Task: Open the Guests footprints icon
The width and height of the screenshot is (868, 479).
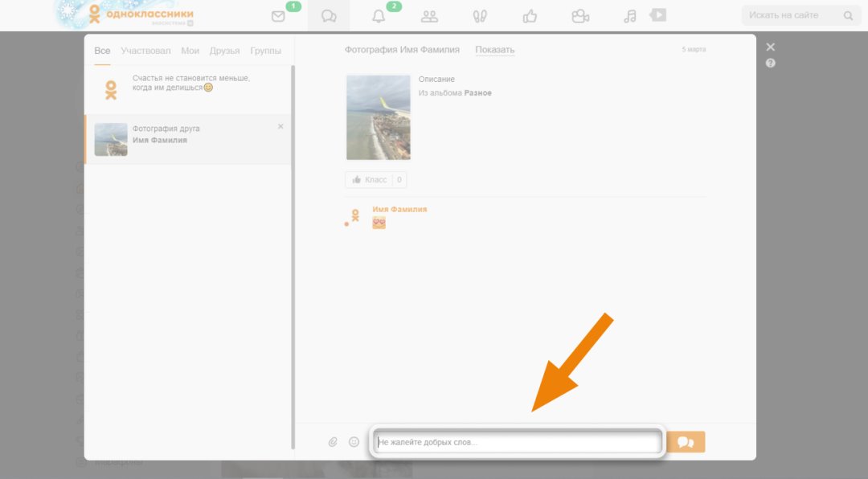Action: pyautogui.click(x=480, y=16)
